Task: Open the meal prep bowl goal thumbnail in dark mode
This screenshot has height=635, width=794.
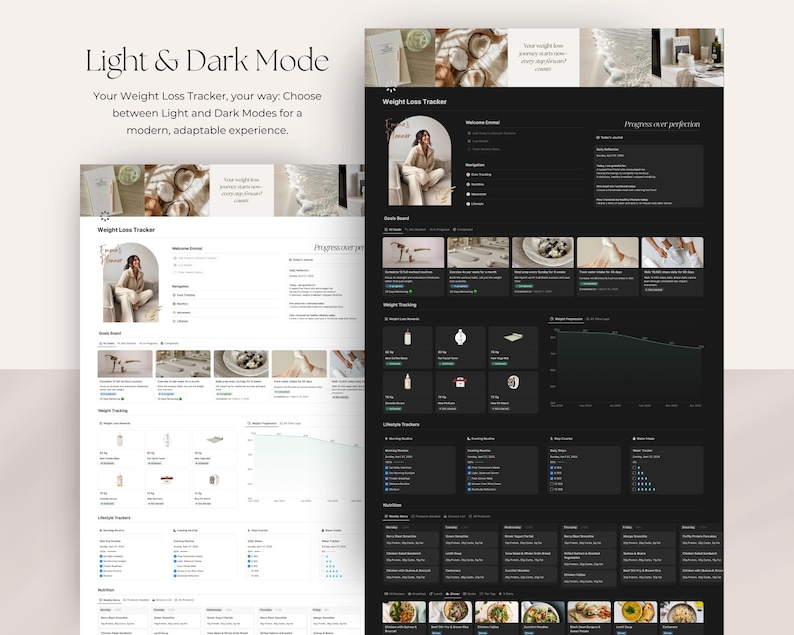Action: pos(543,252)
